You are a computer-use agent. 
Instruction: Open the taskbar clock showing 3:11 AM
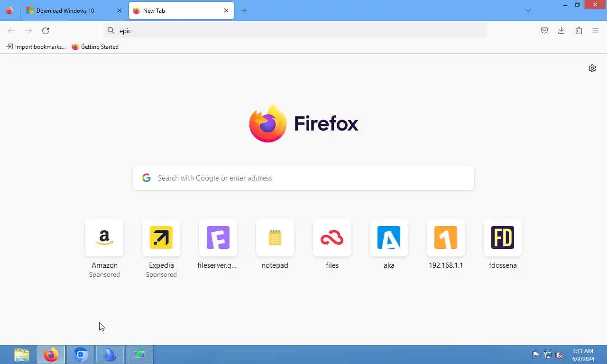click(583, 355)
